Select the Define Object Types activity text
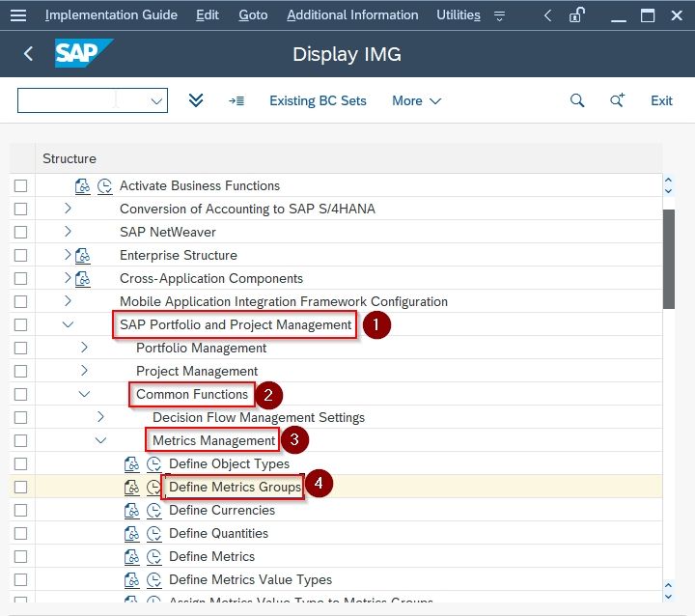The image size is (695, 616). pos(229,463)
